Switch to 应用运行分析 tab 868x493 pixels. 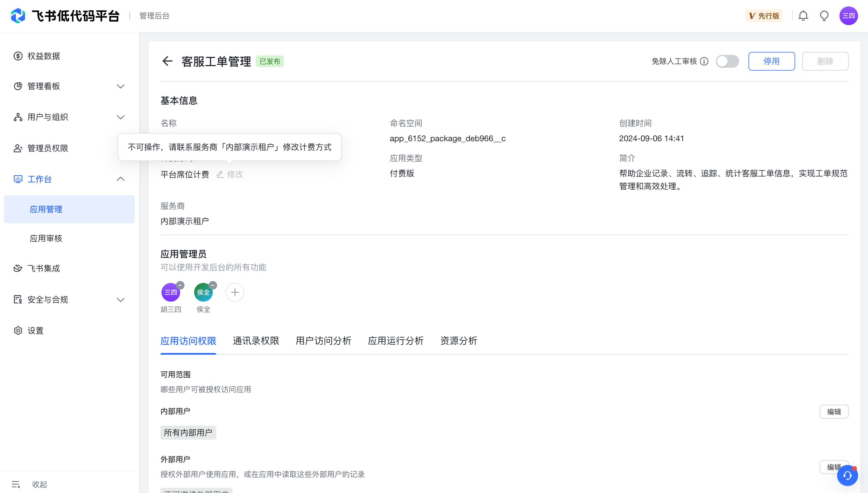tap(396, 341)
